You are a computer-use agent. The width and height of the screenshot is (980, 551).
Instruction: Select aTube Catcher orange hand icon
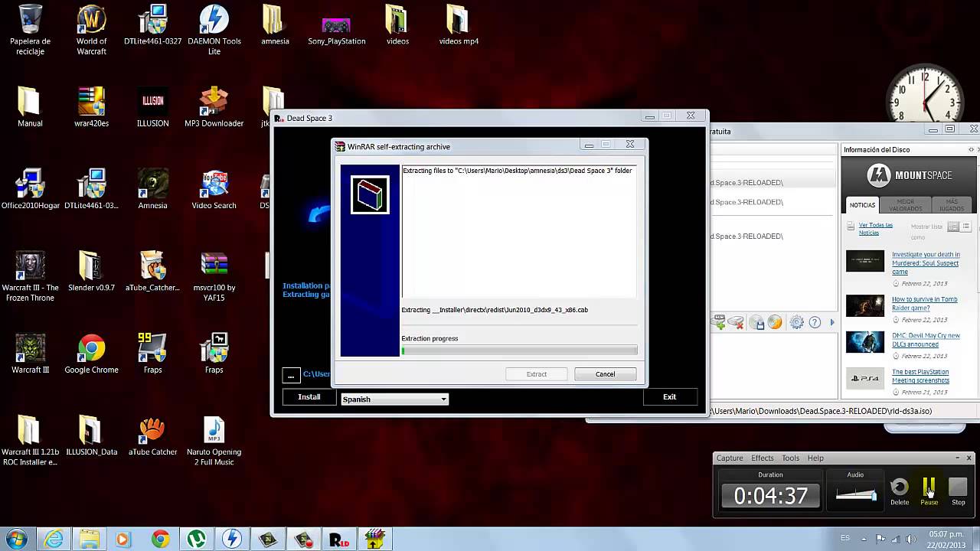pos(152,436)
